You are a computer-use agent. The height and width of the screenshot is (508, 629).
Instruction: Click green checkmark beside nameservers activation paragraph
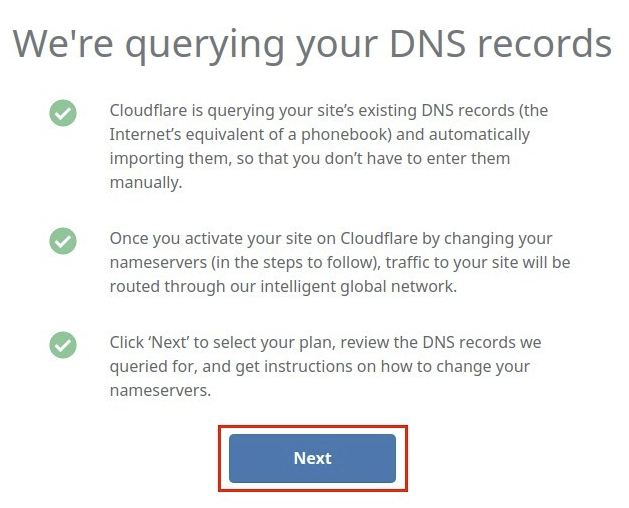click(63, 241)
